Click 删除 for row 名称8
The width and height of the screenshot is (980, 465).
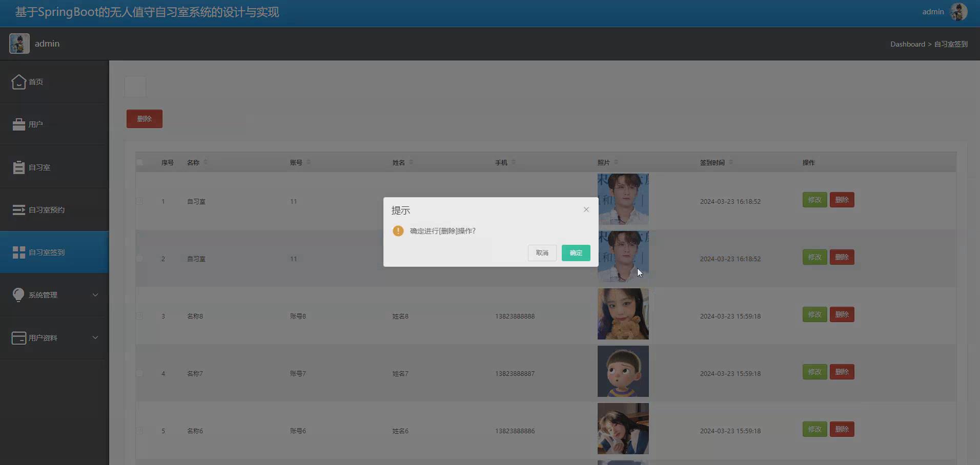pyautogui.click(x=842, y=314)
